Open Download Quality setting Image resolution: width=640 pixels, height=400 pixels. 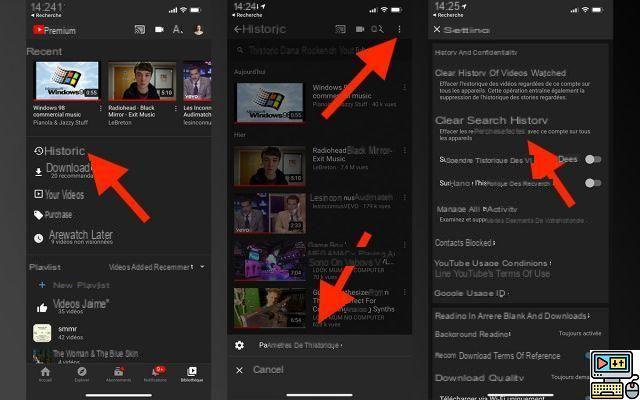pyautogui.click(x=479, y=378)
